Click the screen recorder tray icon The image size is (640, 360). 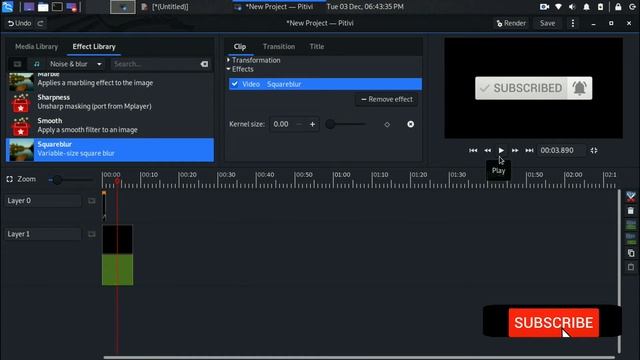coord(544,7)
